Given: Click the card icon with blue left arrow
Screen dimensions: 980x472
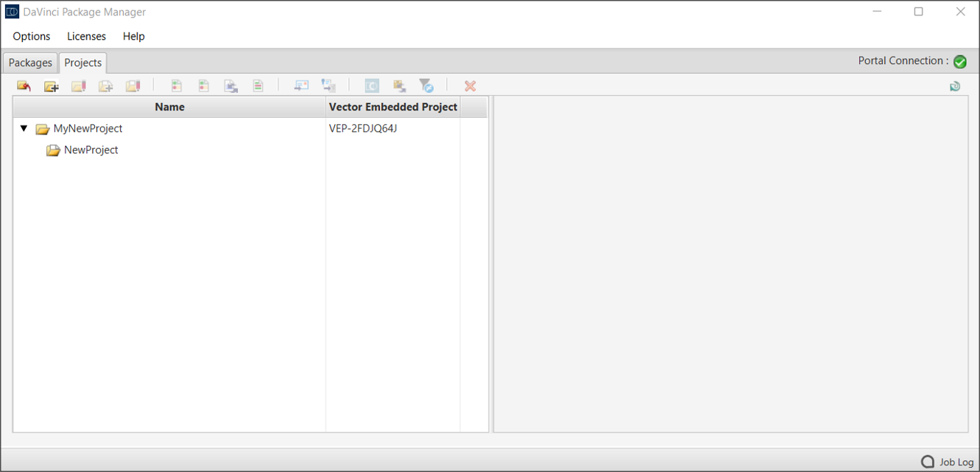Looking at the screenshot, I should click(x=301, y=86).
